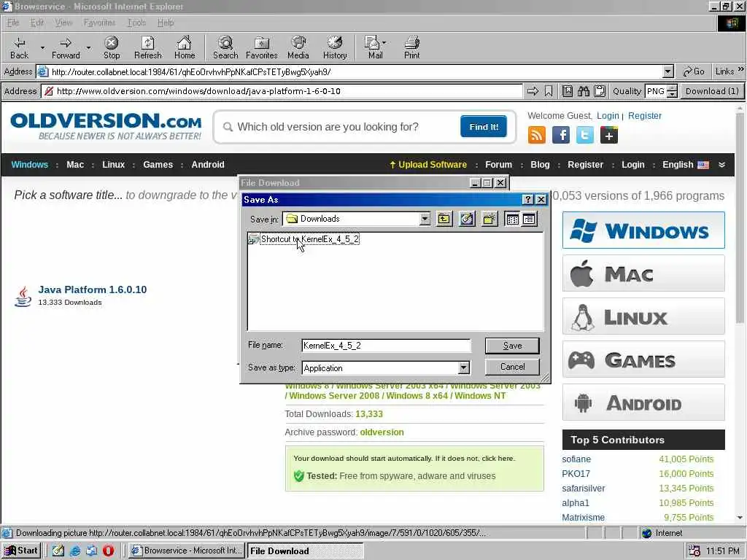Open the Save in Downloads dropdown
The image size is (747, 560).
click(x=425, y=219)
